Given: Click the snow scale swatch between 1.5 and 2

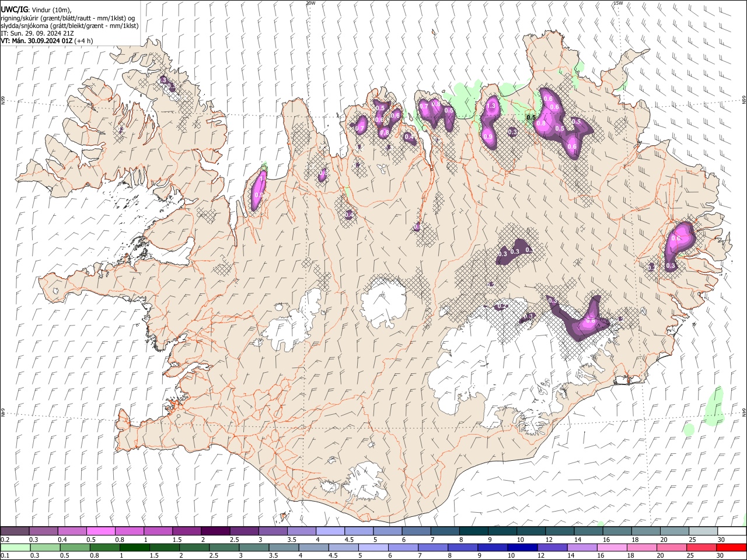Looking at the screenshot, I should click(187, 531).
